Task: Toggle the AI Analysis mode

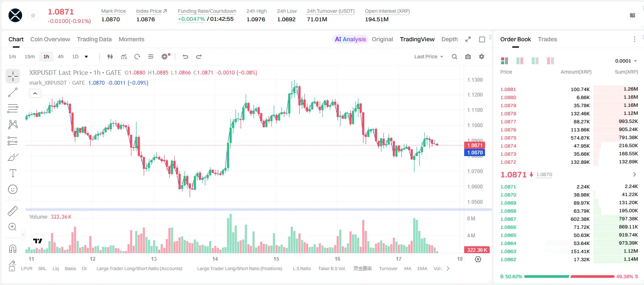Action: pos(350,39)
